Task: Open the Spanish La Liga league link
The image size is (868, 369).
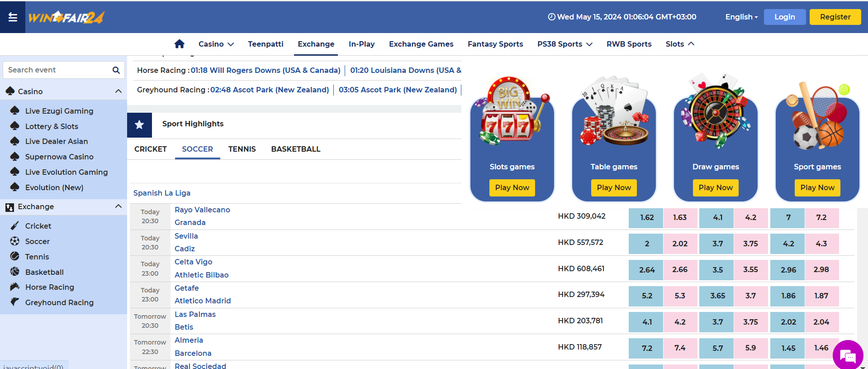Action: [162, 193]
